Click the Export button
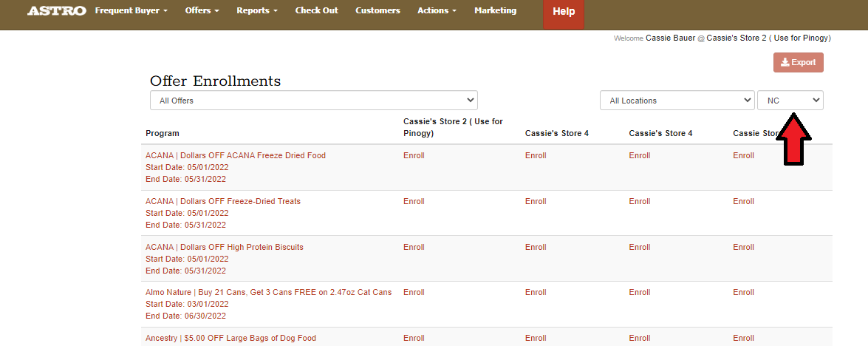This screenshot has height=346, width=868. pyautogui.click(x=798, y=63)
